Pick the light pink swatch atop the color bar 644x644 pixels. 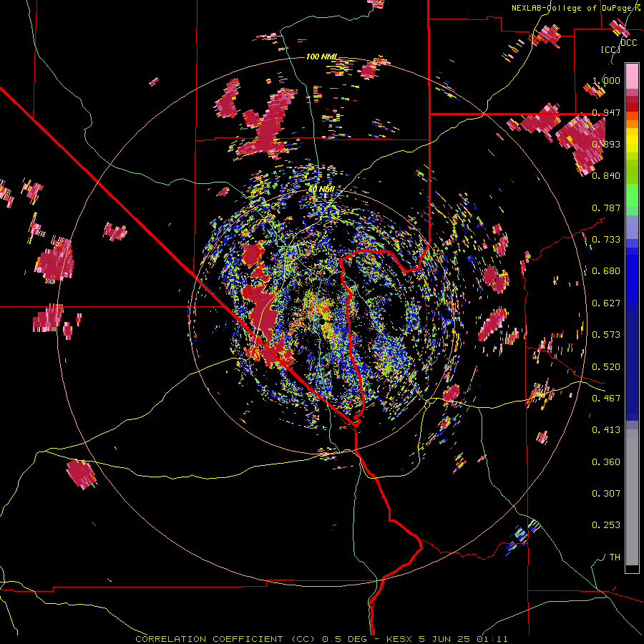tap(632, 76)
